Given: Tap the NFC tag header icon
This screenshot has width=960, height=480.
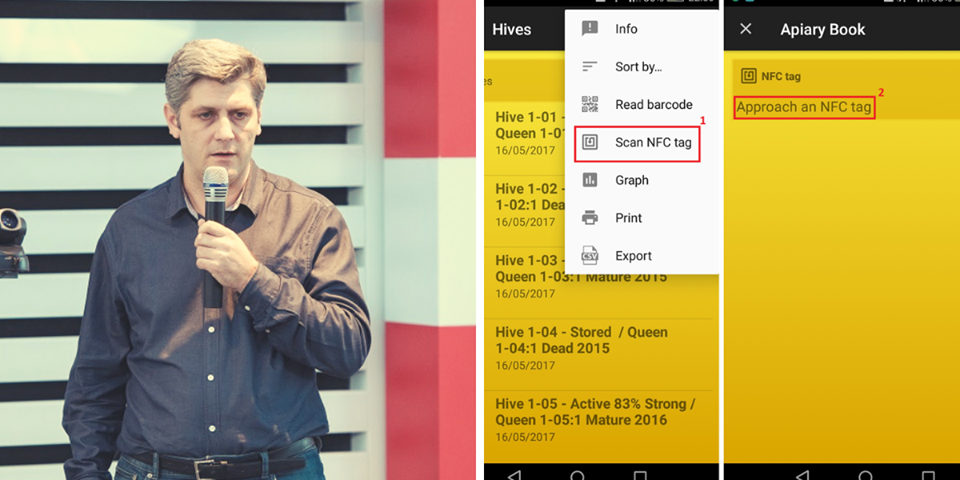Looking at the screenshot, I should coord(748,76).
